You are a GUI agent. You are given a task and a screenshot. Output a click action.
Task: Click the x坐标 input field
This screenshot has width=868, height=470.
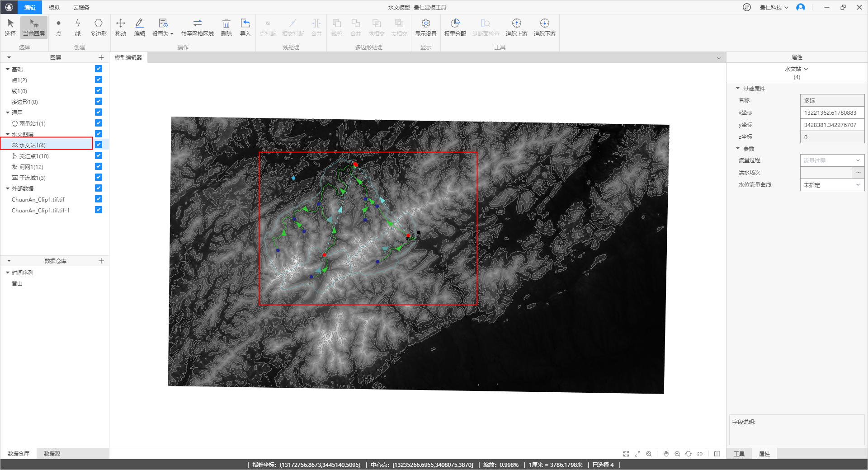tap(832, 113)
